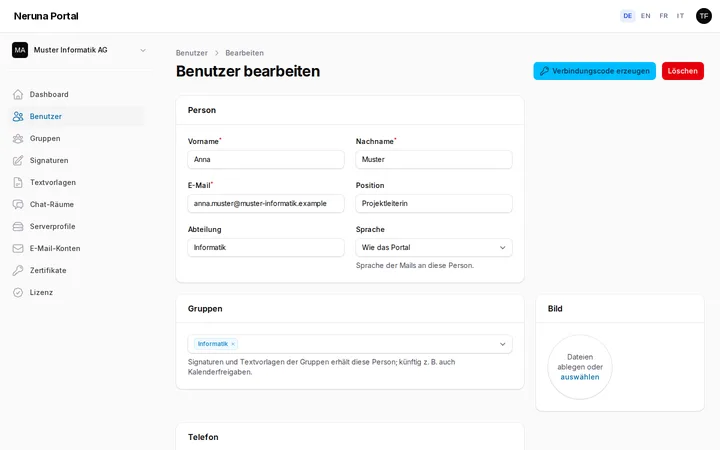Click the red Löschen button

coord(682,71)
